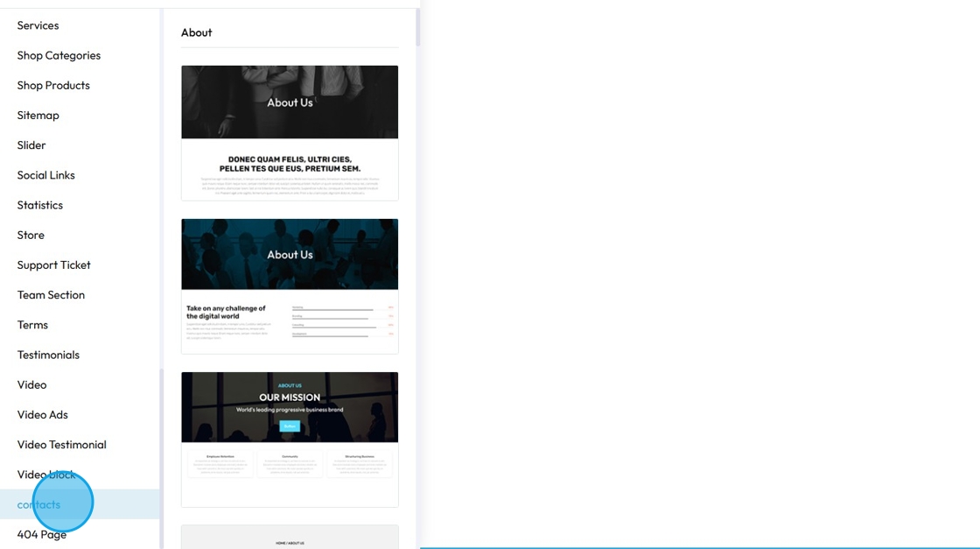Open the Video block category
Viewport: 980px width, 549px height.
click(46, 475)
